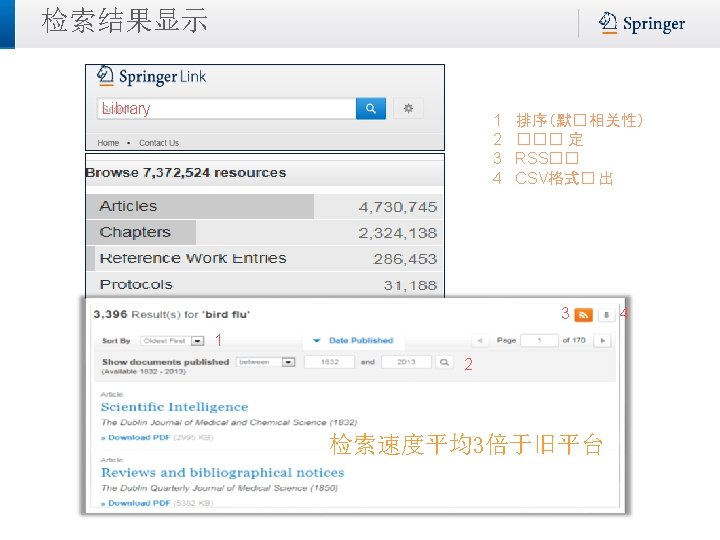Click the SpringerLink horse logo

[x=105, y=76]
